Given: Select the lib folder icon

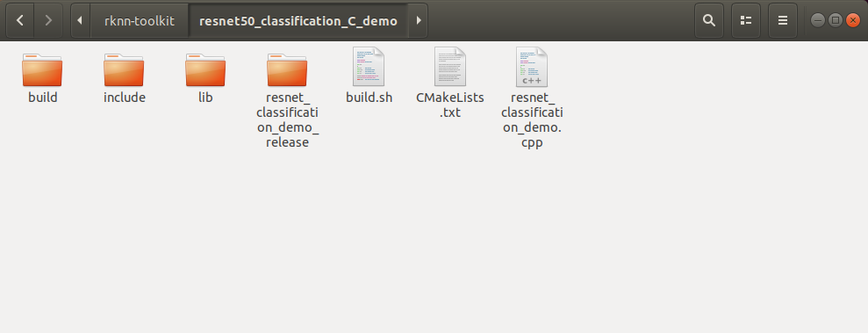Looking at the screenshot, I should click(205, 69).
